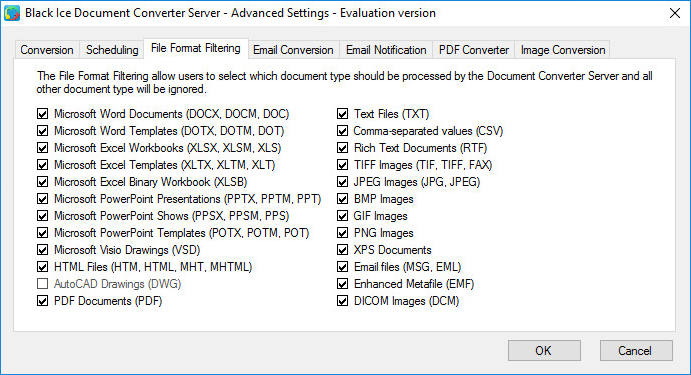691x375 pixels.
Task: Uncheck Email files (MSG, EML)
Action: tap(342, 267)
